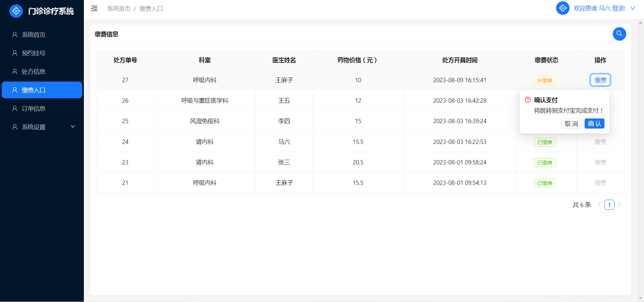644x302 pixels.
Task: Click doctor 张三 cell
Action: tap(284, 162)
